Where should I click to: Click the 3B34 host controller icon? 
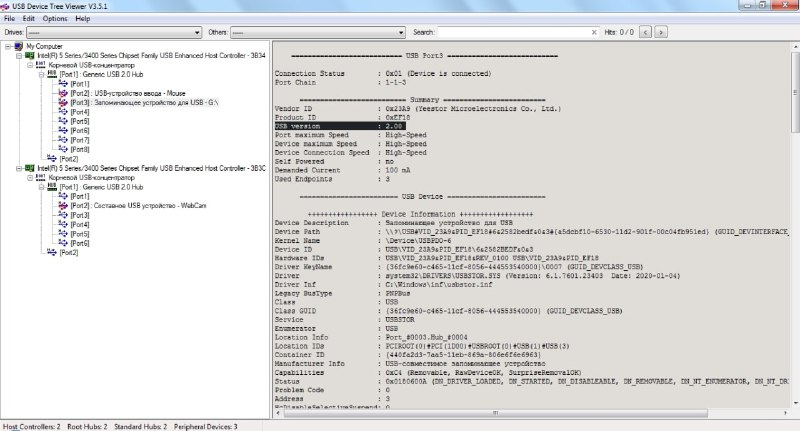point(30,56)
